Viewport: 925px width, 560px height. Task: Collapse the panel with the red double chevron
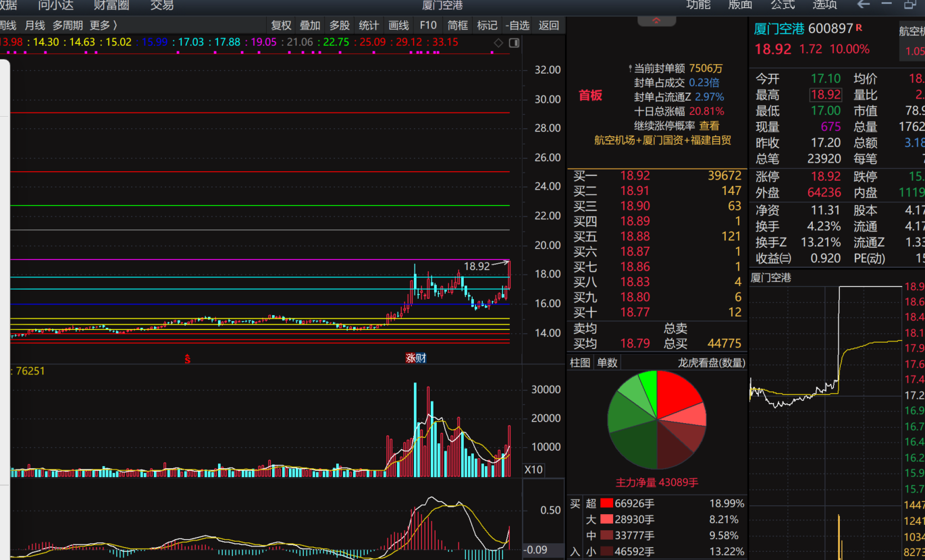657,21
